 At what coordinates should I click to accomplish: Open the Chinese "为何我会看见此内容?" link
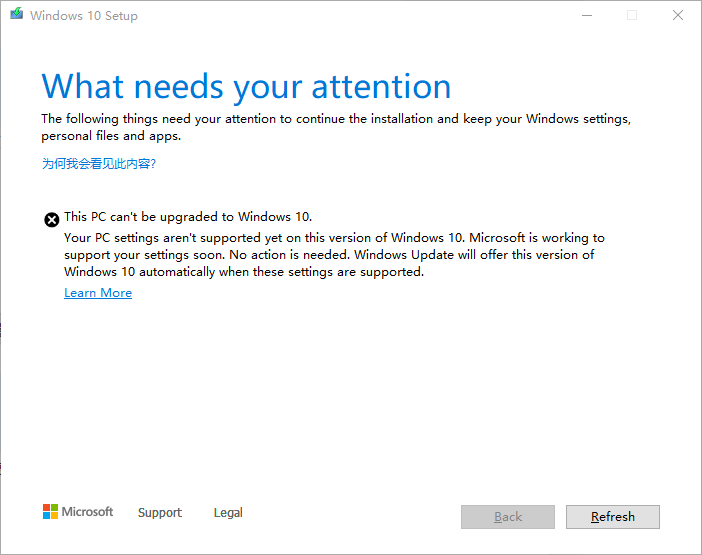pos(98,164)
